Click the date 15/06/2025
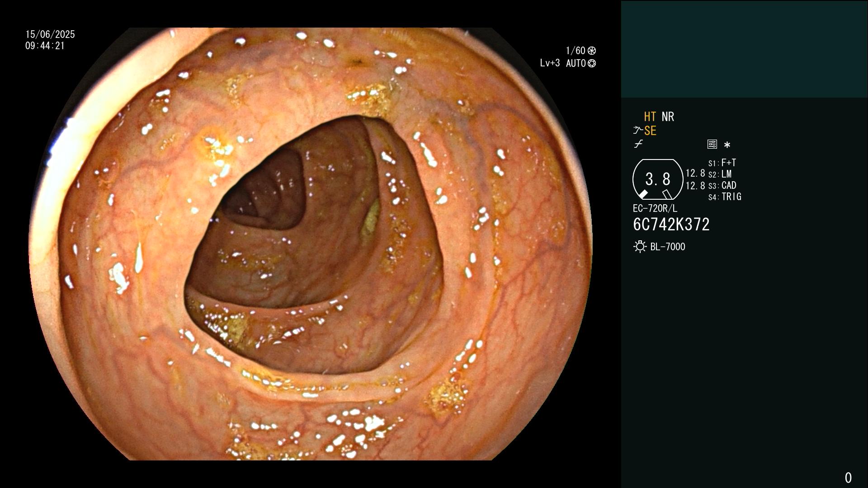The width and height of the screenshot is (868, 488). coord(50,34)
